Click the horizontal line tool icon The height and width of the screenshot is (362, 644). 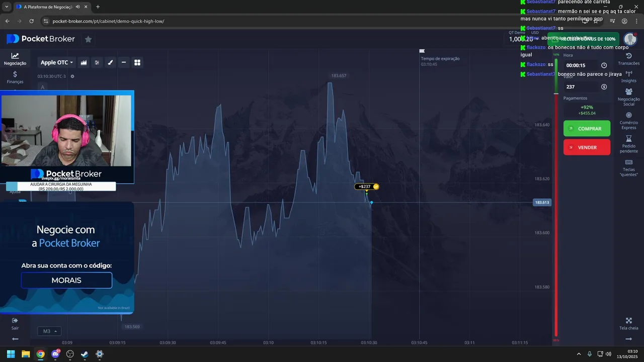pyautogui.click(x=124, y=62)
